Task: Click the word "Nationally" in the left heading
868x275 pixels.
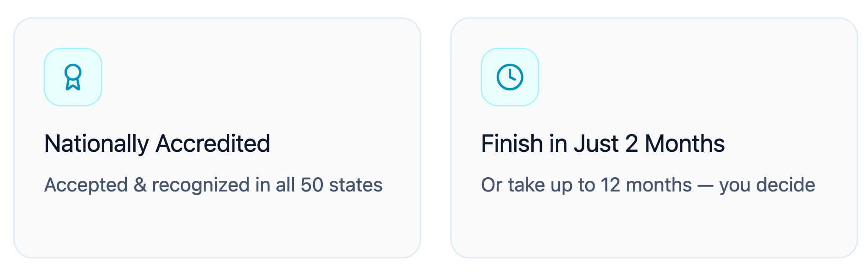Action: coord(96,143)
